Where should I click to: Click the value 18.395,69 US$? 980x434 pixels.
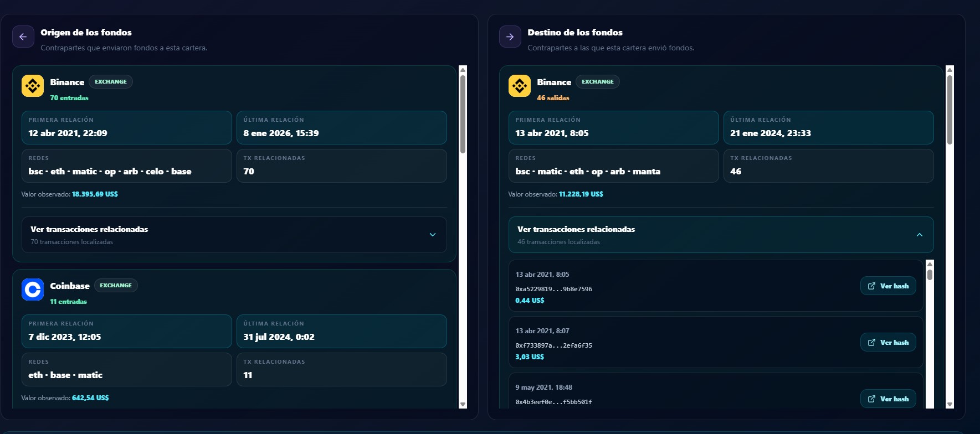coord(95,194)
